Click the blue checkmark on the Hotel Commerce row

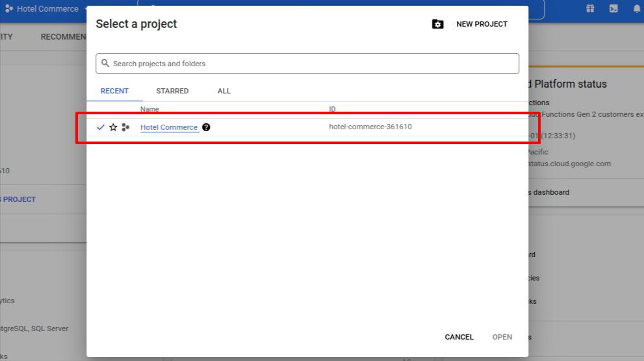[x=101, y=127]
